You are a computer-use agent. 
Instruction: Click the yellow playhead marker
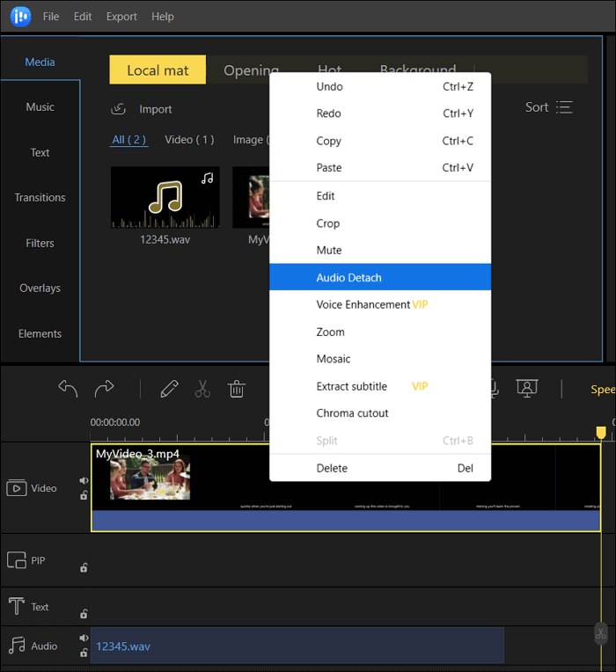pos(601,432)
